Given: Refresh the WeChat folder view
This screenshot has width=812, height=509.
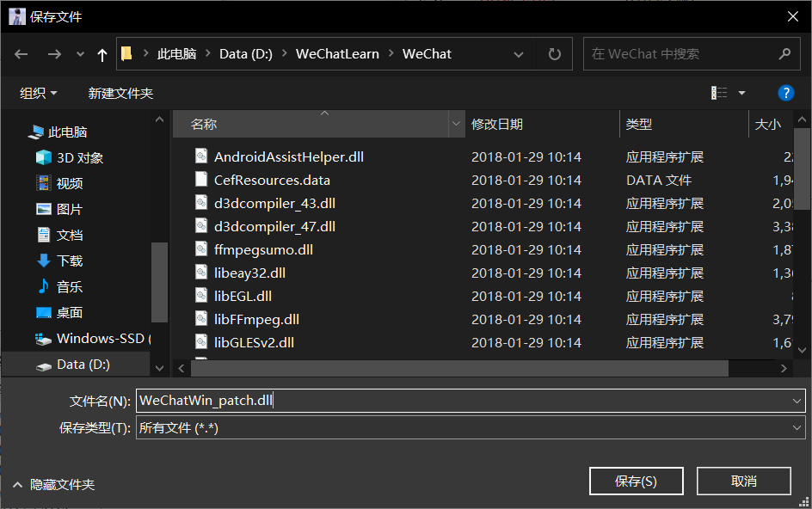Looking at the screenshot, I should (x=555, y=54).
